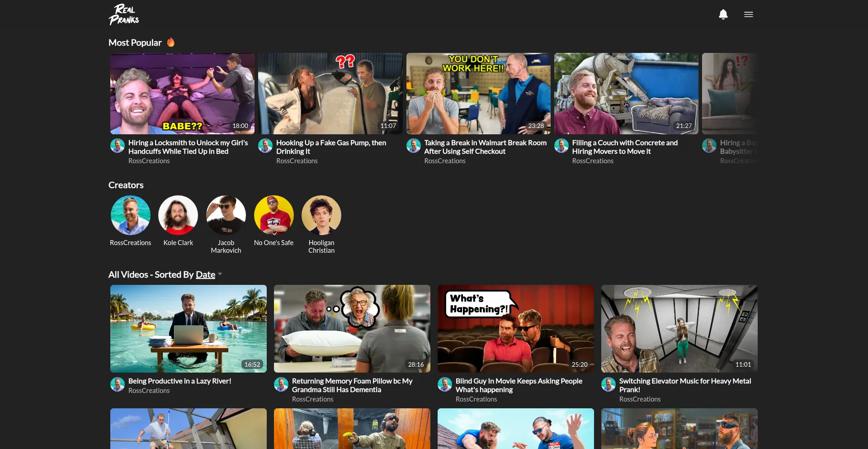Open Jacob Markovich creator profile picture
This screenshot has height=449, width=868.
226,215
